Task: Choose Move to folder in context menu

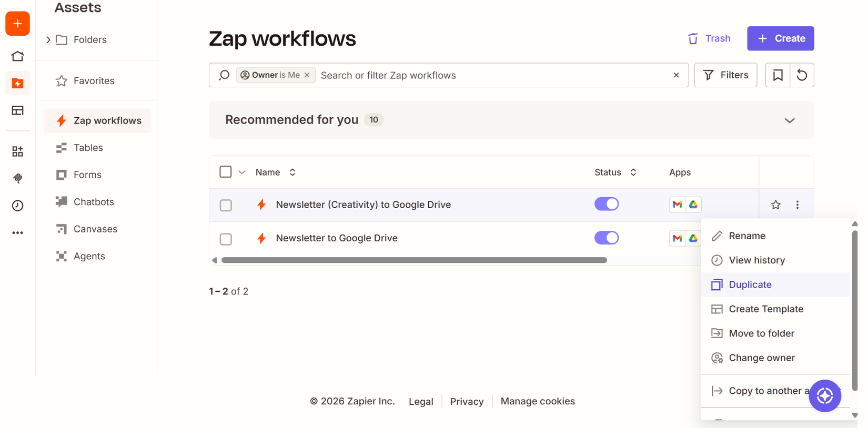Action: tap(775, 333)
